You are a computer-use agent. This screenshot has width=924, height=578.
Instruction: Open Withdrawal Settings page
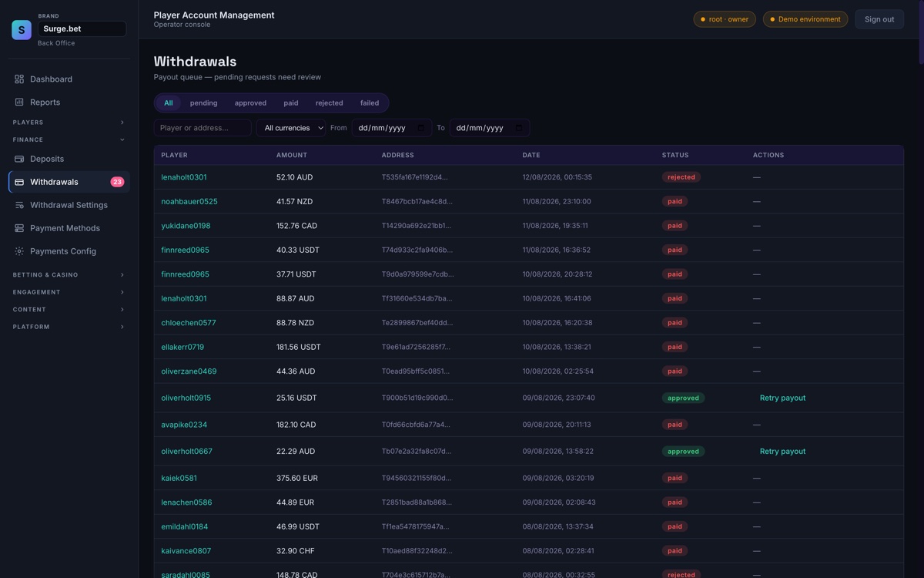(x=69, y=205)
